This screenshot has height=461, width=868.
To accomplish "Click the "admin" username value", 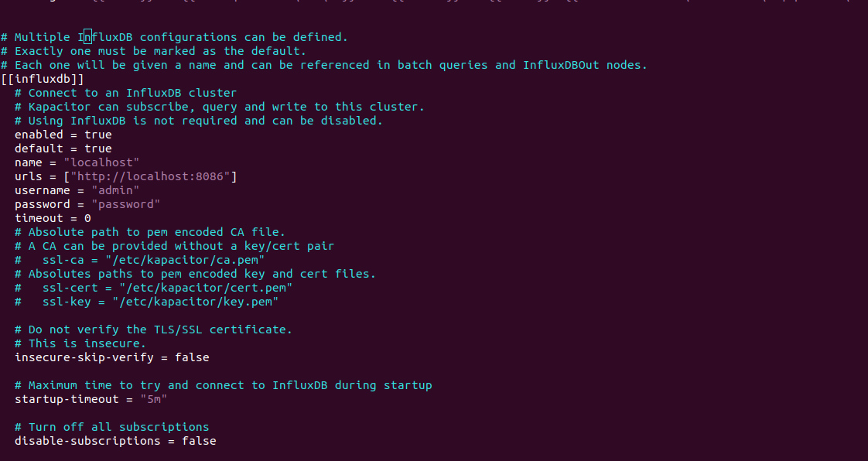I will 115,190.
